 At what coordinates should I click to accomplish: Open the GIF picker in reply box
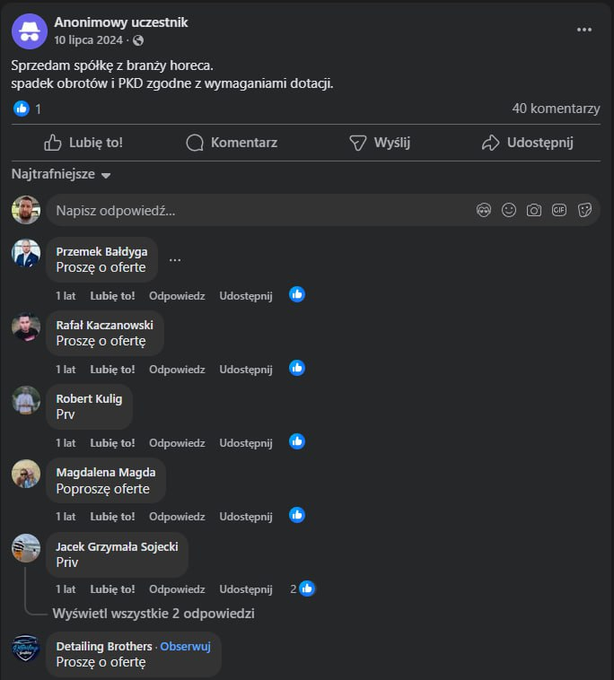(x=559, y=210)
